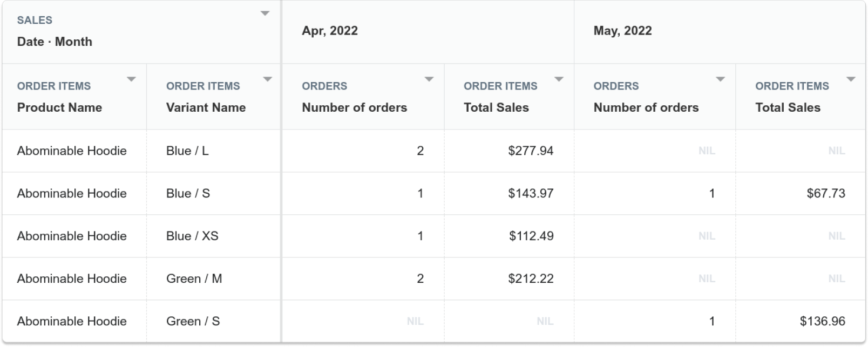868x347 pixels.
Task: Select Abominable Hoodie in the Blue / XS row
Action: point(72,236)
